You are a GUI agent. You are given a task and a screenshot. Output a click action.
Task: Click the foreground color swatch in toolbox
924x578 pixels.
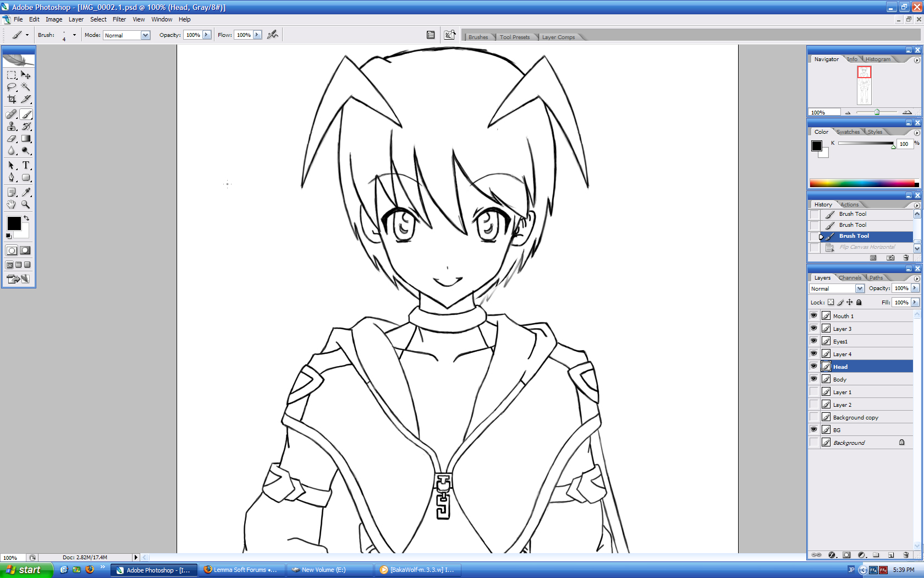pyautogui.click(x=14, y=223)
